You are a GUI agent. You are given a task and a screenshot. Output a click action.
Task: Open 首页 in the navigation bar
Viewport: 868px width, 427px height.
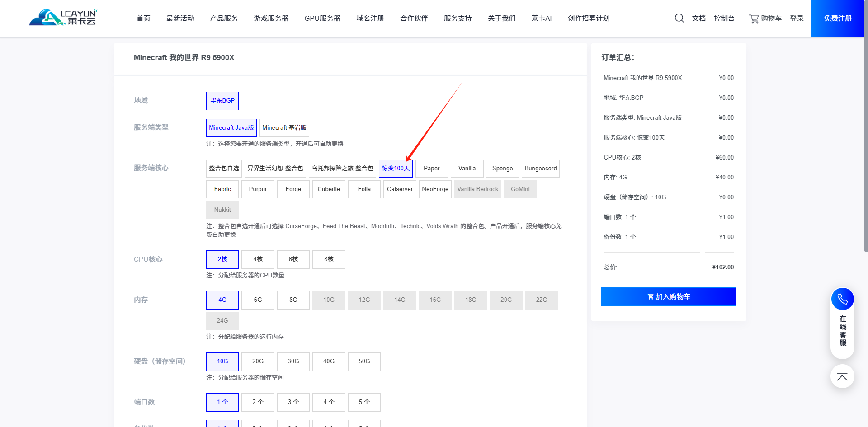tap(143, 19)
